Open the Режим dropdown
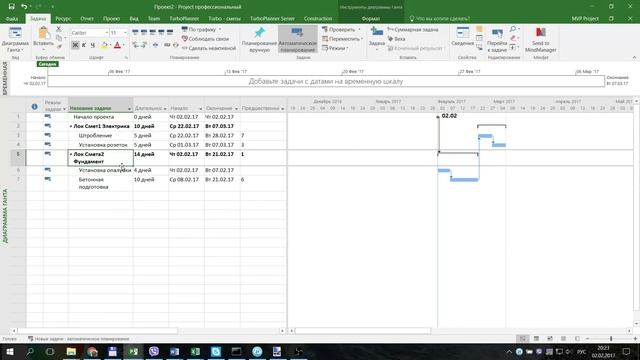640x360 pixels. pyautogui.click(x=335, y=48)
